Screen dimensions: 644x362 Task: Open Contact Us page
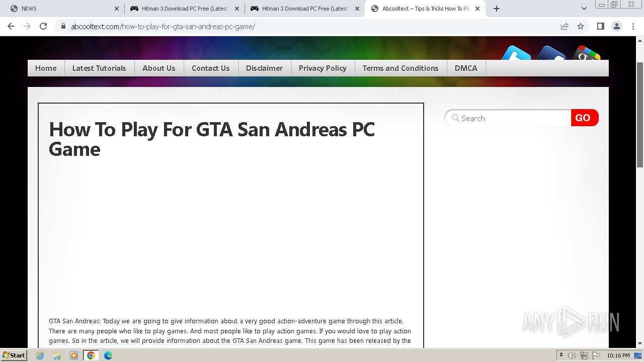click(210, 68)
